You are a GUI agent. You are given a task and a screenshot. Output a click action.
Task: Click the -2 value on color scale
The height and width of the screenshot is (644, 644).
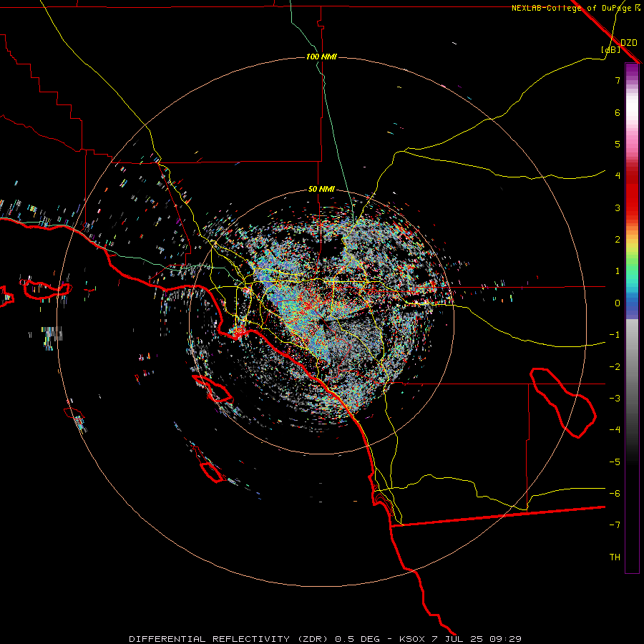pos(615,367)
